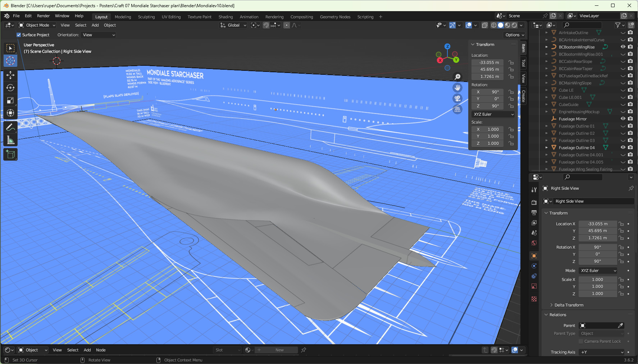Viewport: 638px width, 364px height.
Task: Open the Object properties tab icon
Action: (x=534, y=256)
